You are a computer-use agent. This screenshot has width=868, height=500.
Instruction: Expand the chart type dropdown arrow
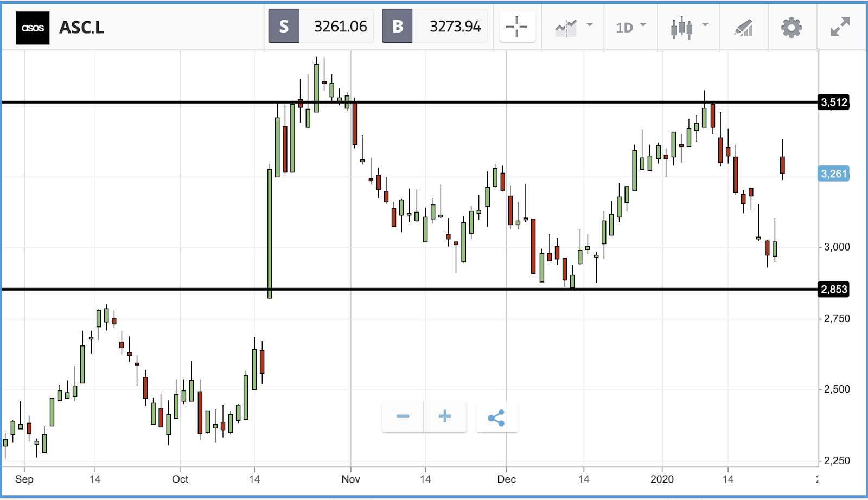pos(705,25)
